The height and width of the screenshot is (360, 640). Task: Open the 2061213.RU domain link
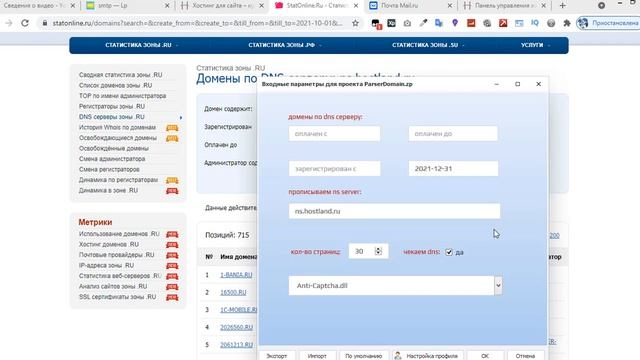click(236, 345)
